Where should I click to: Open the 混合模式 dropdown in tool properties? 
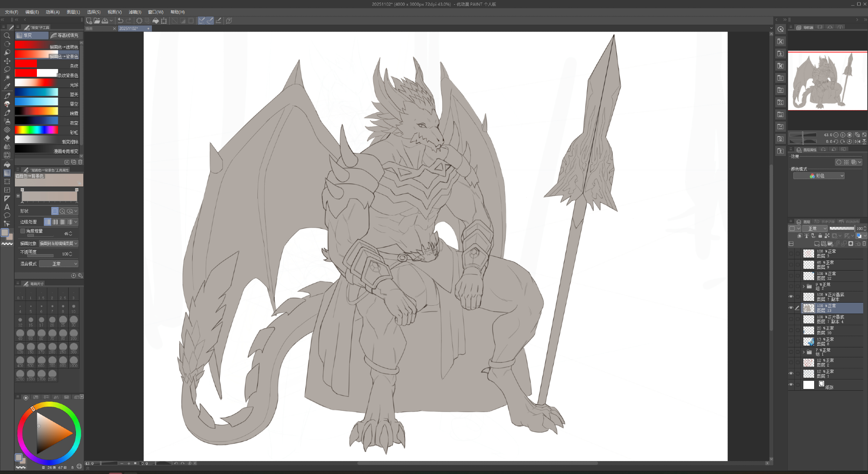pos(59,264)
